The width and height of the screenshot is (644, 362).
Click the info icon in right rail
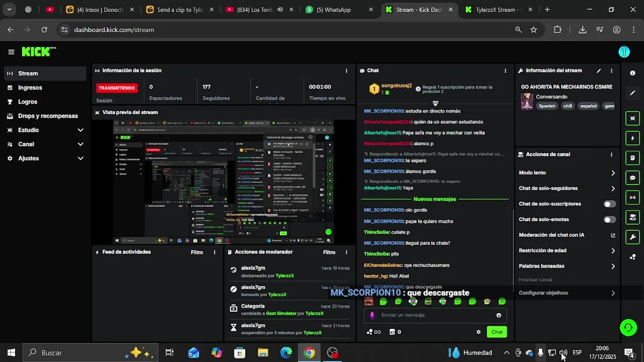[x=632, y=73]
